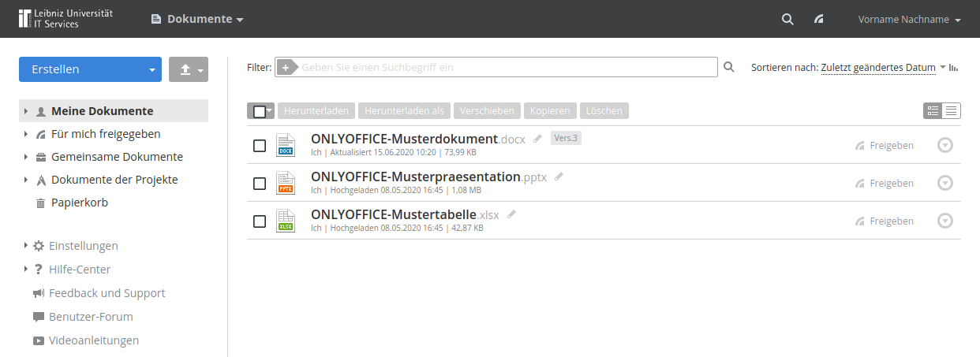Screen dimensions: 980x357
Task: Expand the Hilfe-Center section arrow
Action: tap(26, 270)
